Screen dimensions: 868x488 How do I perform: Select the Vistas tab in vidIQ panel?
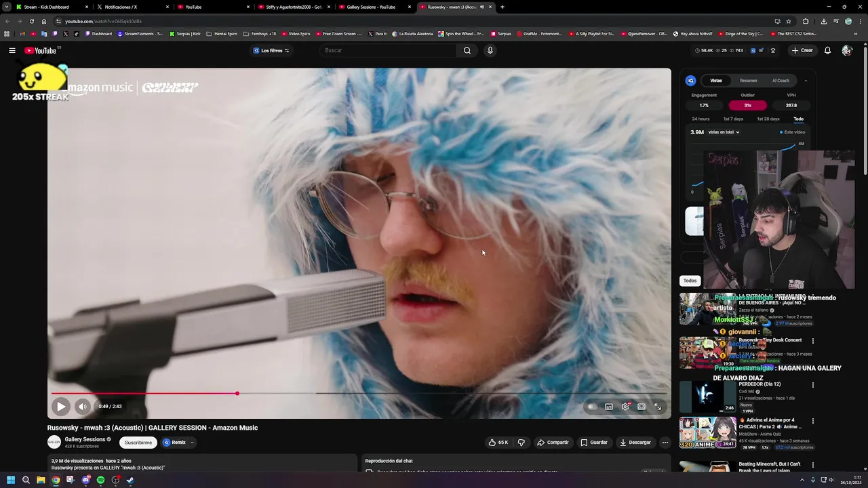tap(716, 81)
